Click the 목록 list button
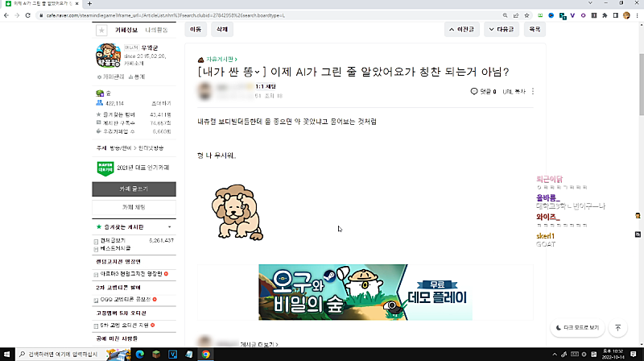 [x=535, y=29]
